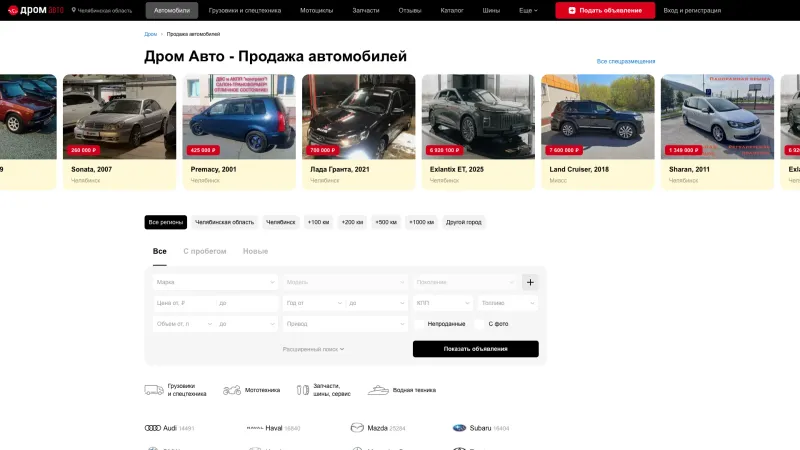Select the Челябинск filter chip
This screenshot has width=800, height=450.
pos(281,222)
